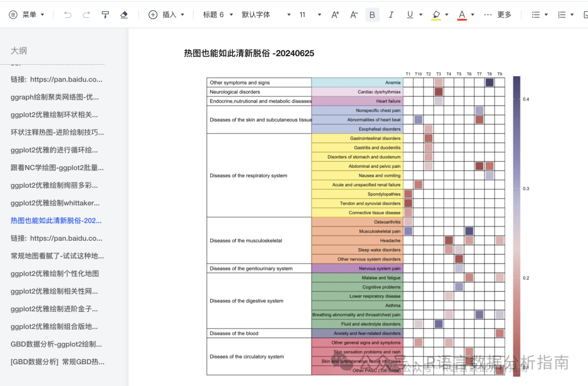Open the 标题 6 heading style dropdown
Viewport: 588px width, 386px height.
pyautogui.click(x=218, y=15)
